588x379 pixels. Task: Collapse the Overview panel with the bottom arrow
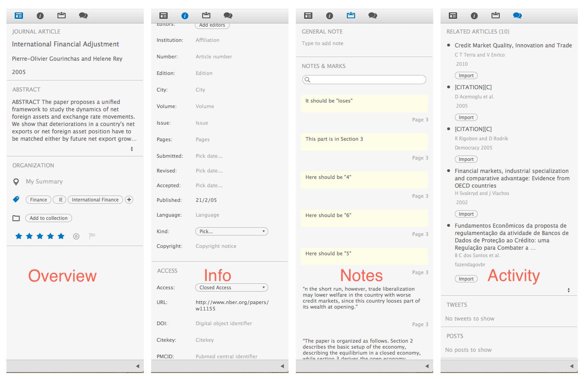coord(137,366)
